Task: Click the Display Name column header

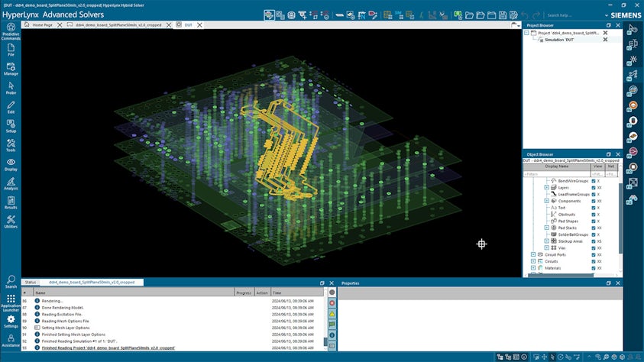Action: point(557,166)
